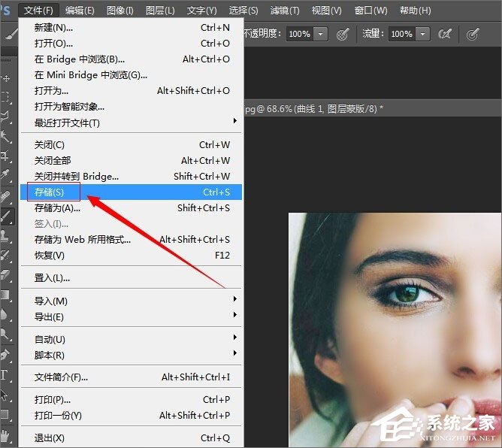The height and width of the screenshot is (448, 502).
Task: Click the 不透明度 100% value field
Action: click(300, 34)
